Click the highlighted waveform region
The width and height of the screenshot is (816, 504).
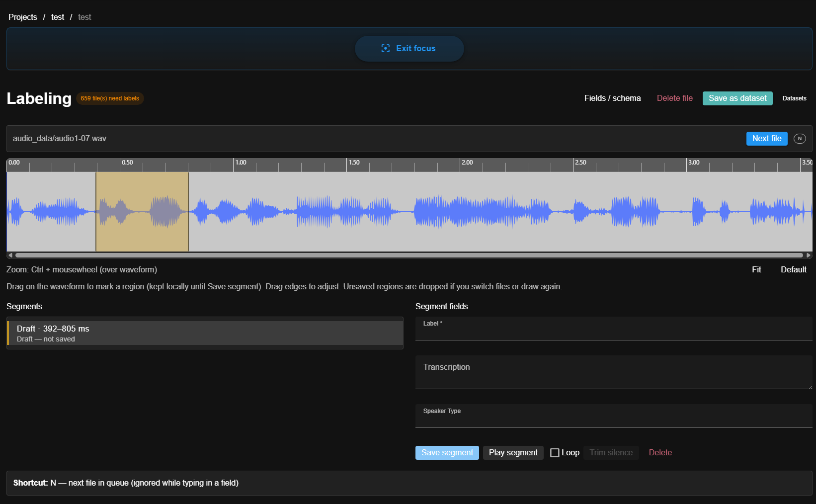tap(142, 212)
